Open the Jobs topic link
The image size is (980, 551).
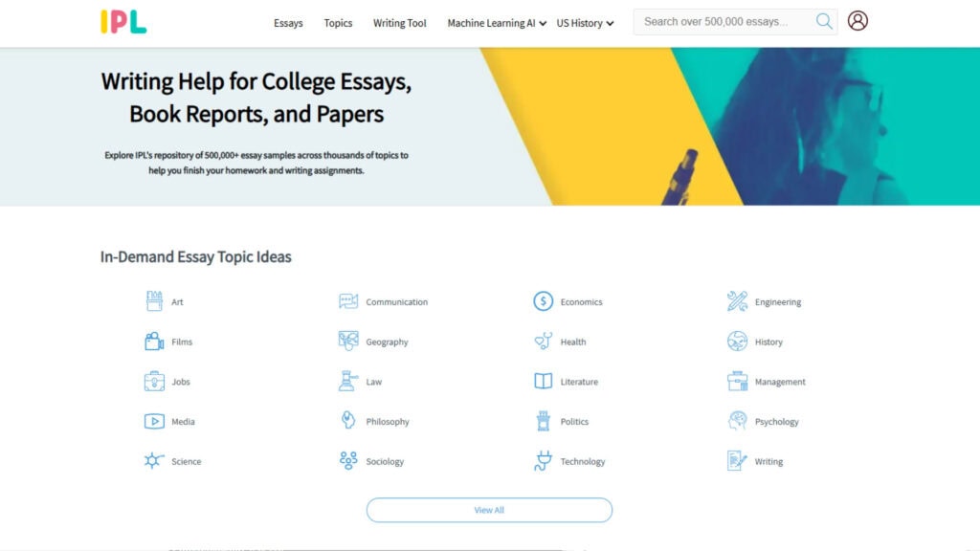181,382
